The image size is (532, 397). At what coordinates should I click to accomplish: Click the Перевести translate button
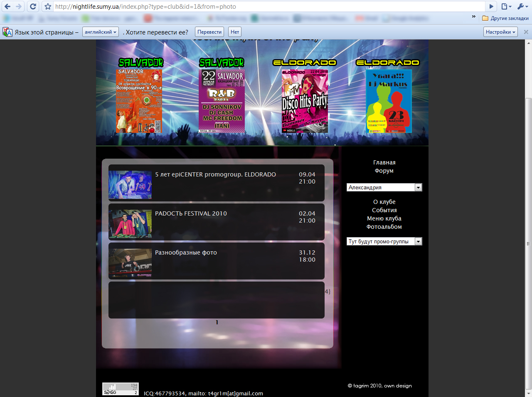point(209,32)
